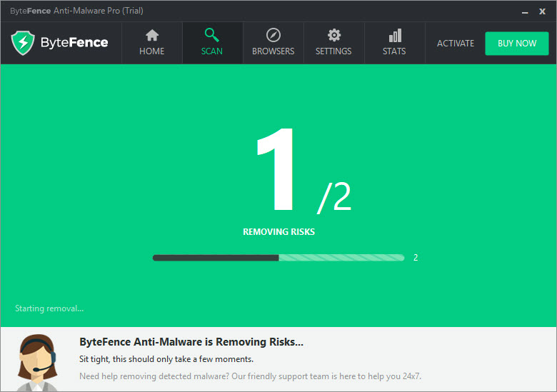Click the 'Sit tight' message text
The width and height of the screenshot is (557, 392).
[166, 359]
